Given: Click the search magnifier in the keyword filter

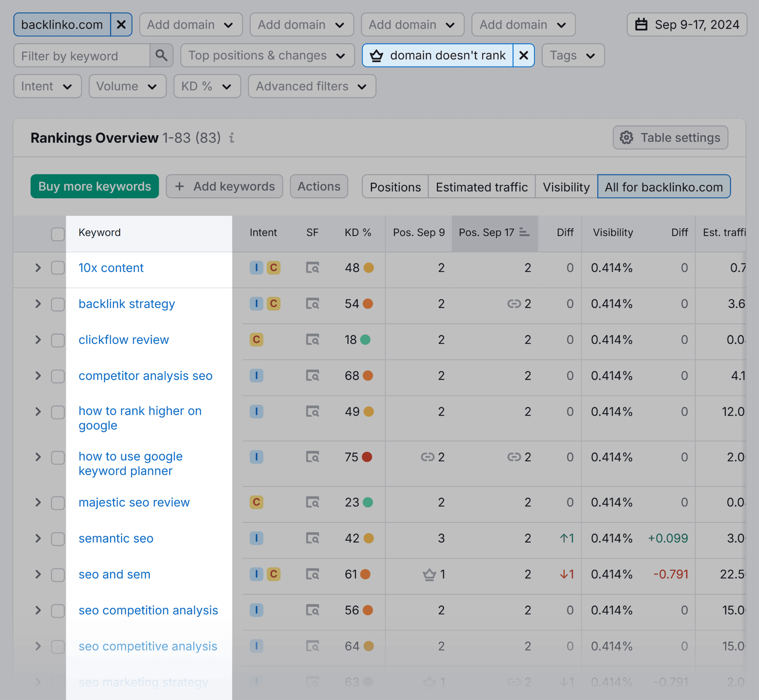Looking at the screenshot, I should 161,55.
